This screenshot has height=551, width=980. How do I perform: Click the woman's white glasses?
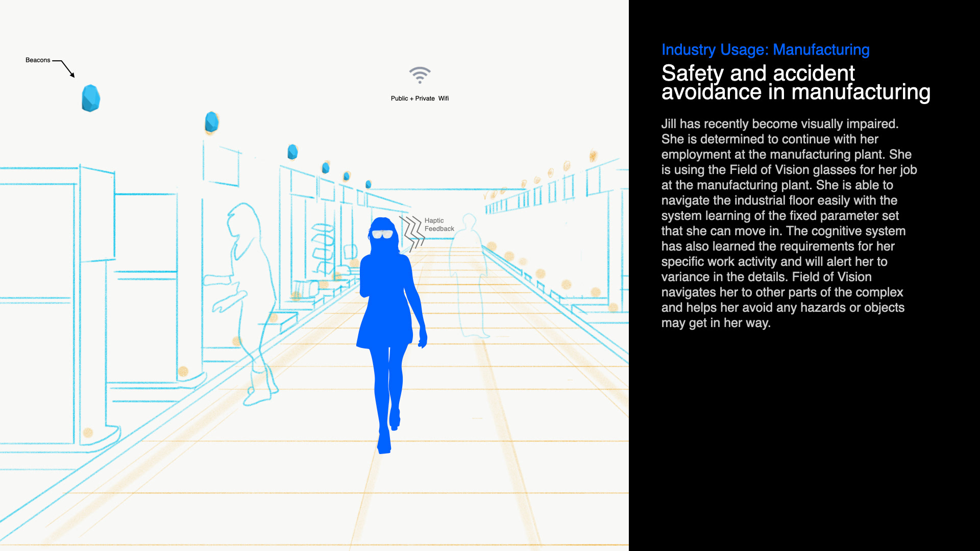[x=382, y=234]
